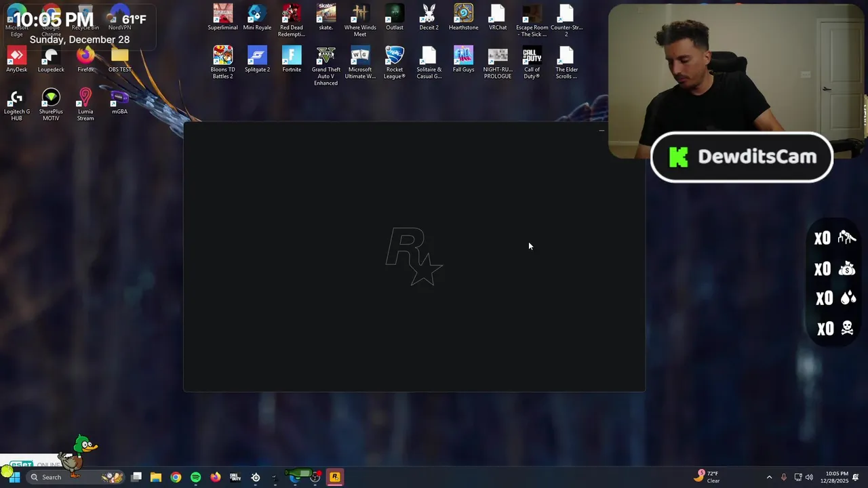Launch the Splitgate 2 desktop shortcut

tap(257, 60)
